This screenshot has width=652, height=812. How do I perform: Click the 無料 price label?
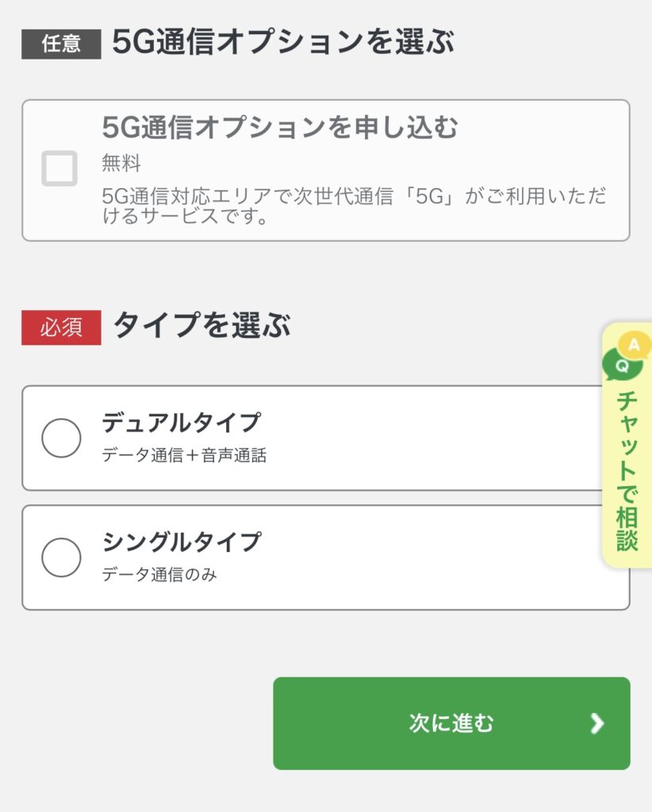point(121,163)
